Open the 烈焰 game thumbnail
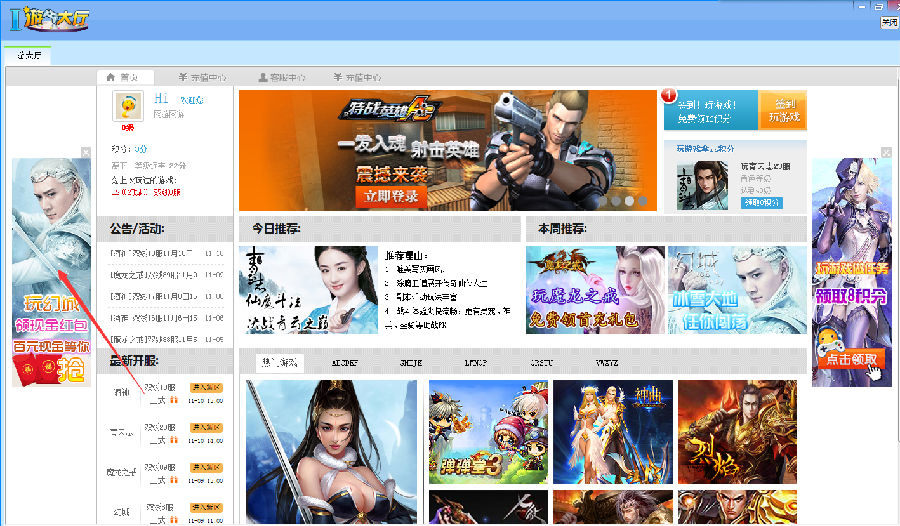The height and width of the screenshot is (526, 900). 738,432
